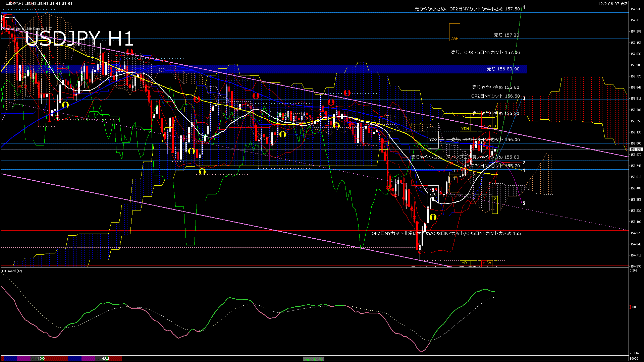
Task: Click the 12/2 date marker on timeline
Action: pos(41,359)
